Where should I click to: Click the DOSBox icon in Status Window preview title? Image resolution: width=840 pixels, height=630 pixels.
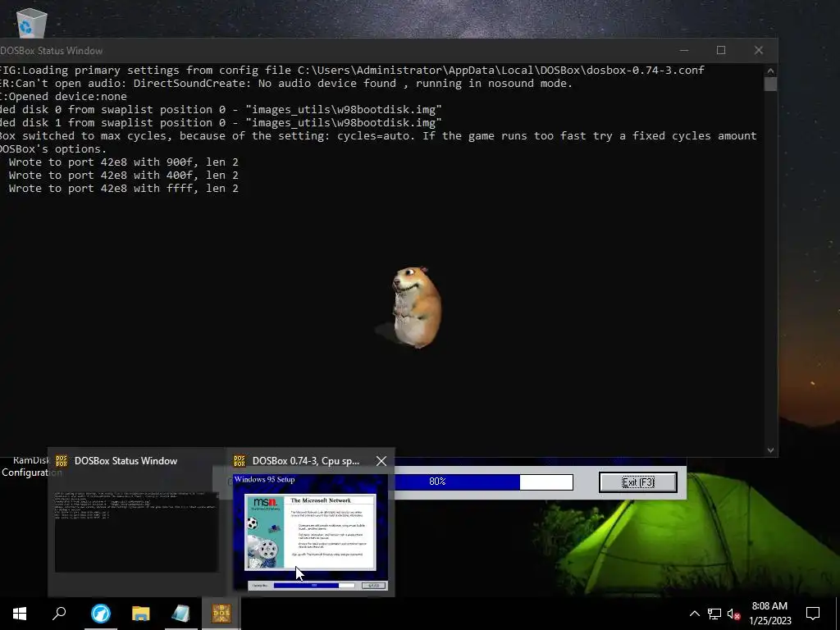click(62, 461)
